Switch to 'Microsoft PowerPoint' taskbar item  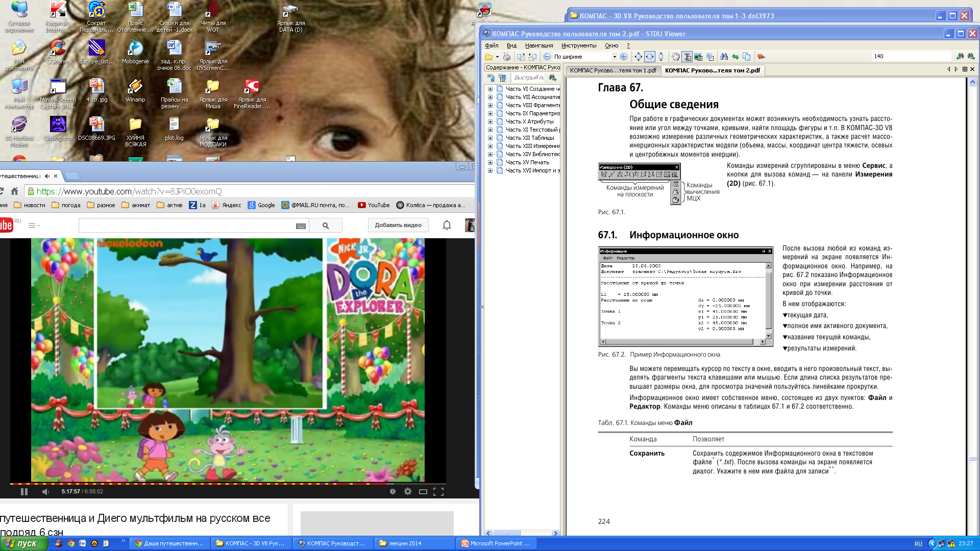(496, 543)
